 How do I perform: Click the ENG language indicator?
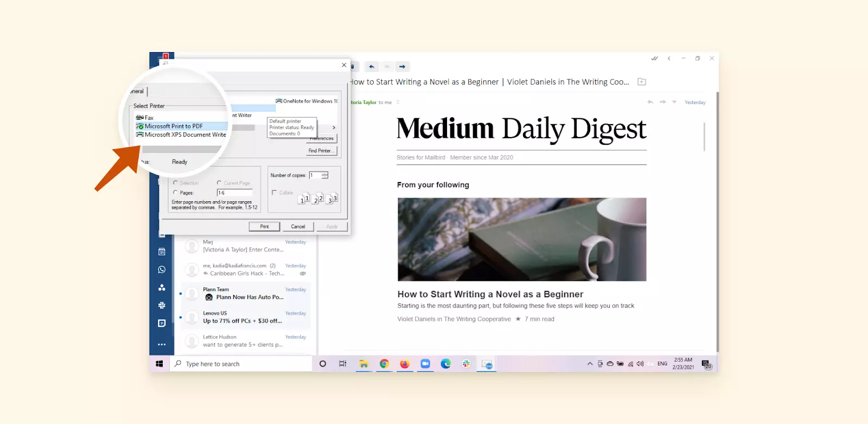662,364
